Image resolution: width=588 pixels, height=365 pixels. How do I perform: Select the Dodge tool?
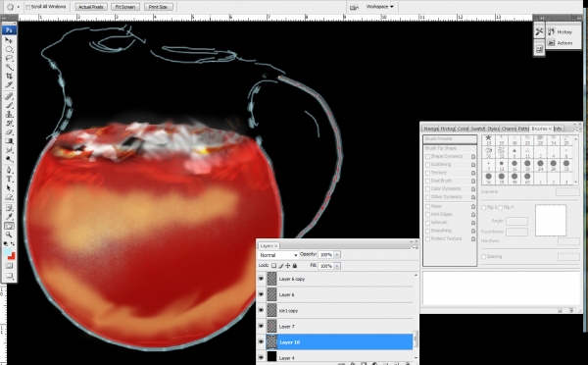pos(9,159)
